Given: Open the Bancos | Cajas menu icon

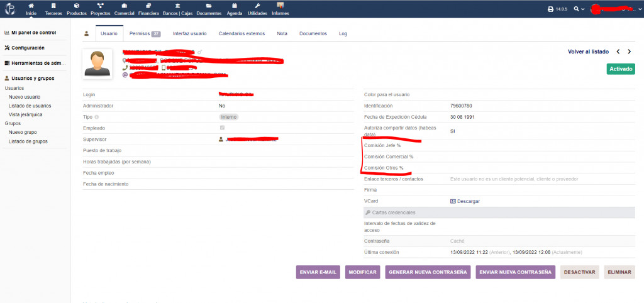Looking at the screenshot, I should (x=177, y=6).
